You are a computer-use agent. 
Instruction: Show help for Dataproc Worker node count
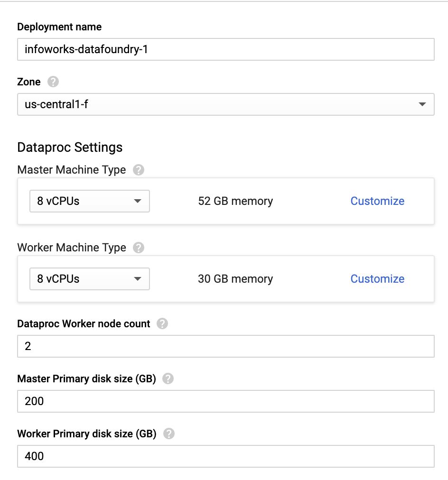click(x=162, y=323)
